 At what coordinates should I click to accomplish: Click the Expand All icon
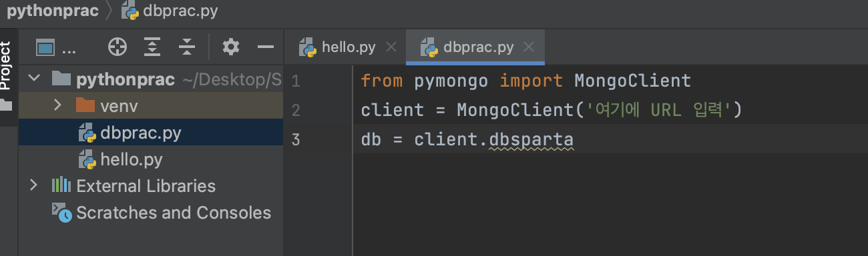point(153,47)
